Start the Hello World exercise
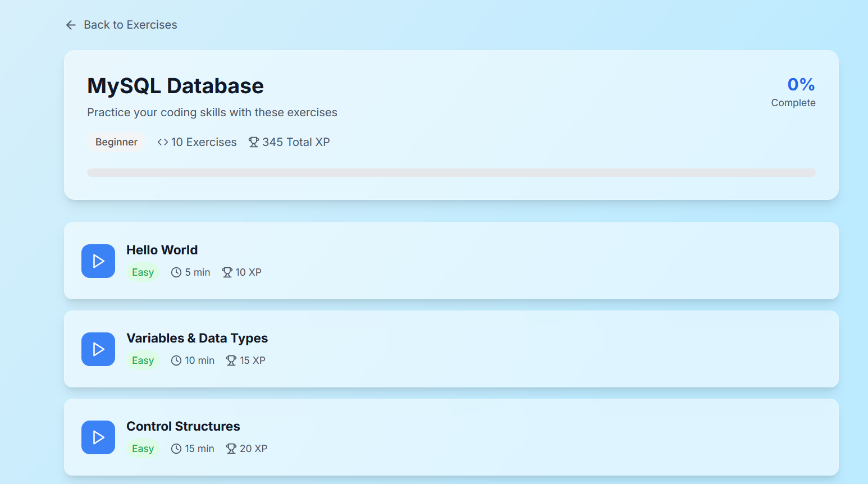Image resolution: width=868 pixels, height=484 pixels. coord(98,261)
